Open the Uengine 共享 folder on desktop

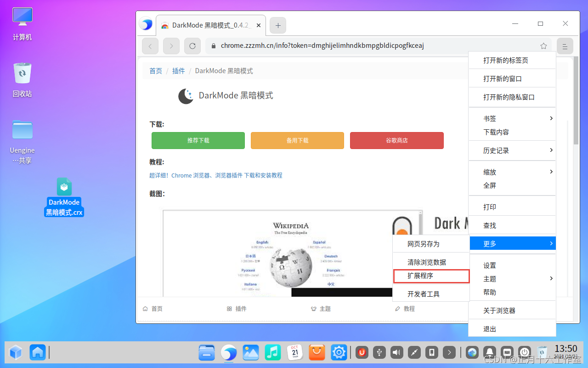[23, 142]
